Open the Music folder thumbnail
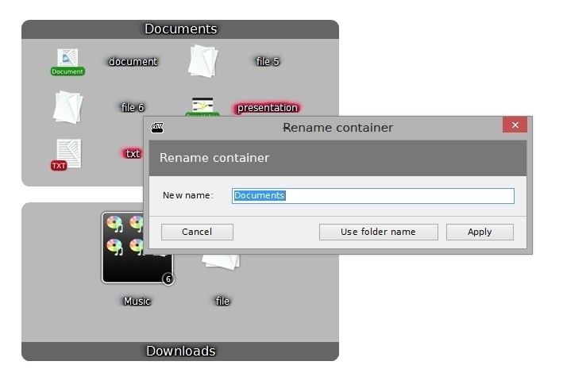 (138, 248)
